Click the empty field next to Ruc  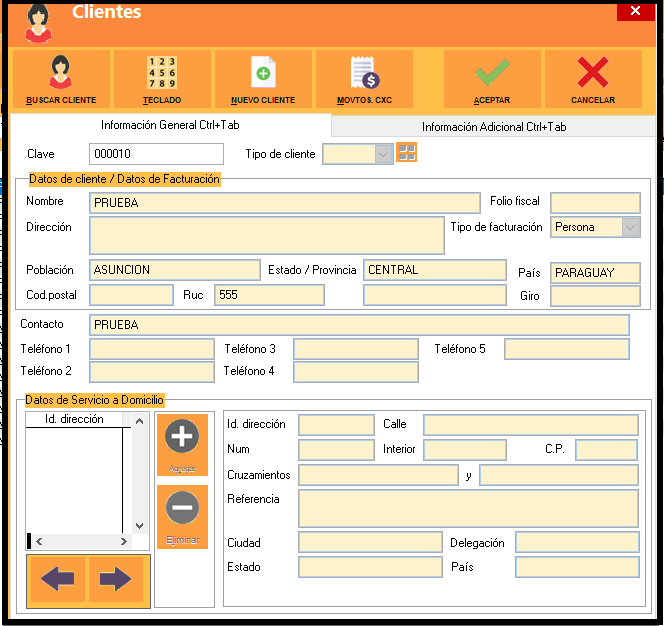click(x=435, y=295)
